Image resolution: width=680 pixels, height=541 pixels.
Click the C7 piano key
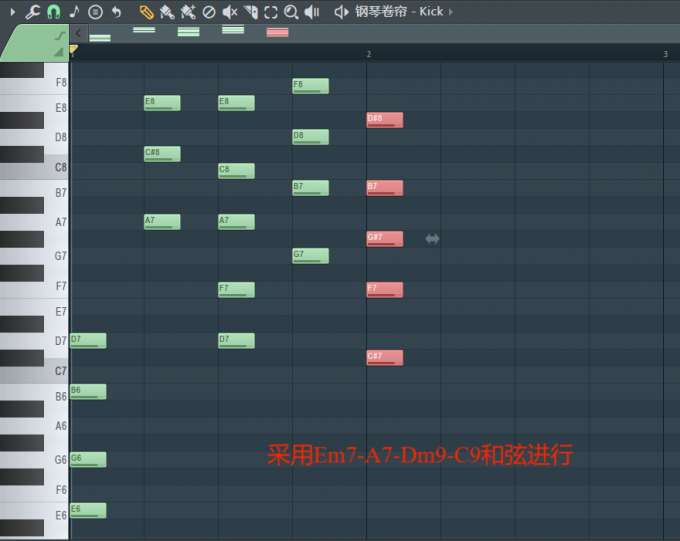click(56, 371)
